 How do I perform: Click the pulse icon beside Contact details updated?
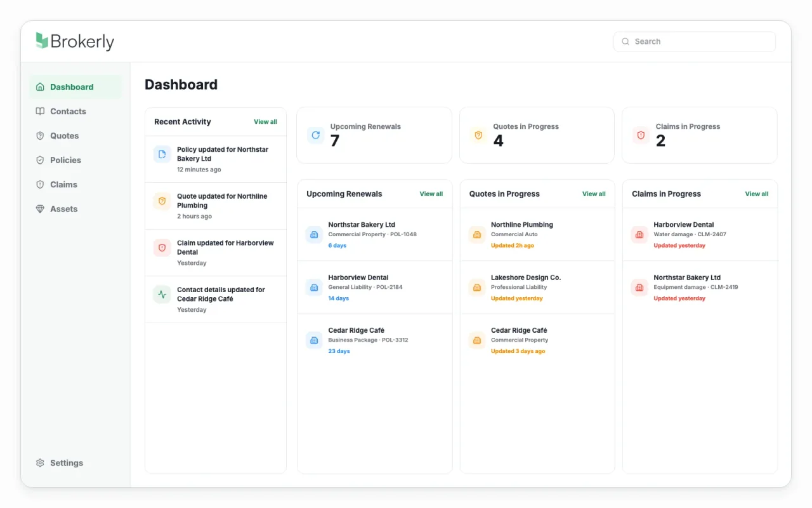[x=162, y=294]
